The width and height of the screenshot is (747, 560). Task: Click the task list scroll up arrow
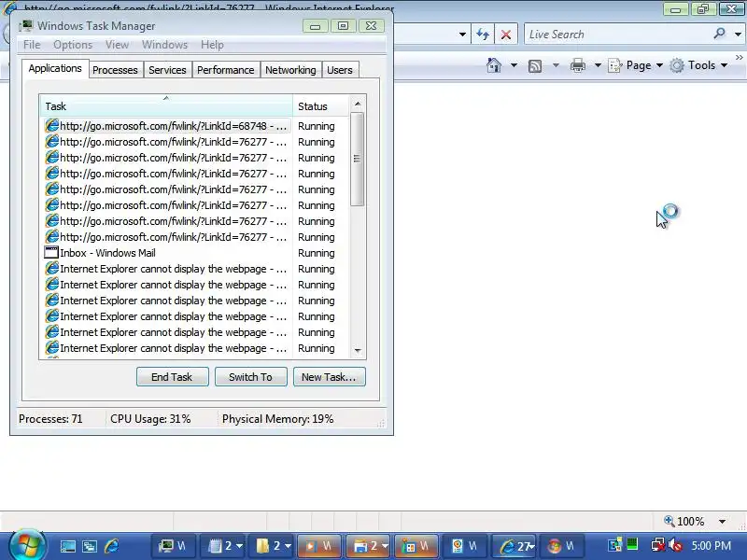pos(358,104)
